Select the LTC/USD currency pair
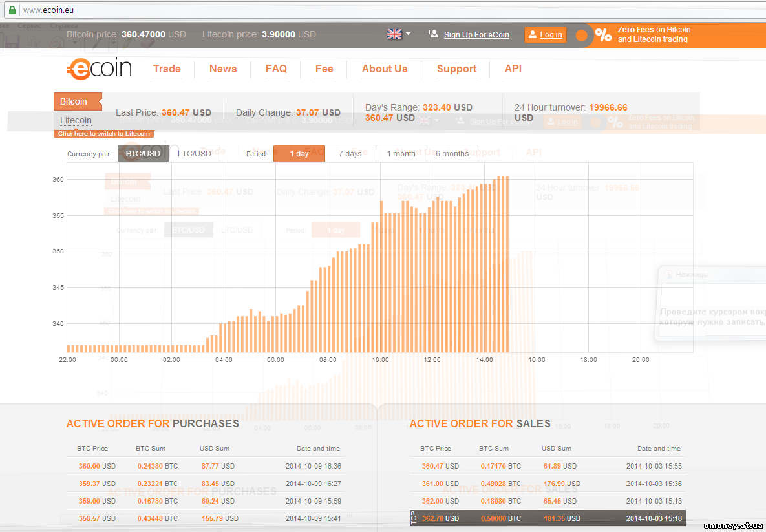 195,153
